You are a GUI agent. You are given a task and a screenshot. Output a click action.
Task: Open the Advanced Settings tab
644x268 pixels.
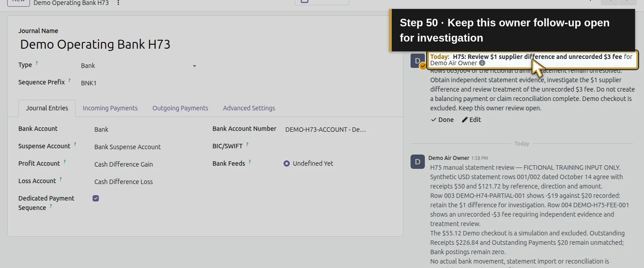(x=249, y=108)
